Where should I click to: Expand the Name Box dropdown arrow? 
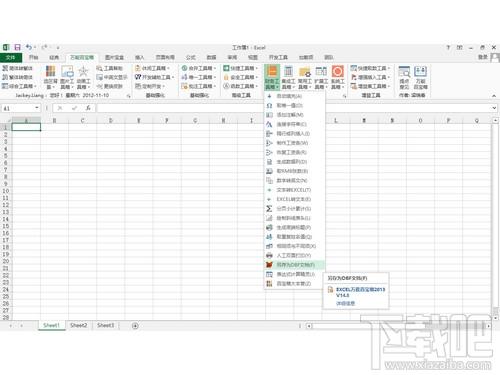[x=37, y=108]
